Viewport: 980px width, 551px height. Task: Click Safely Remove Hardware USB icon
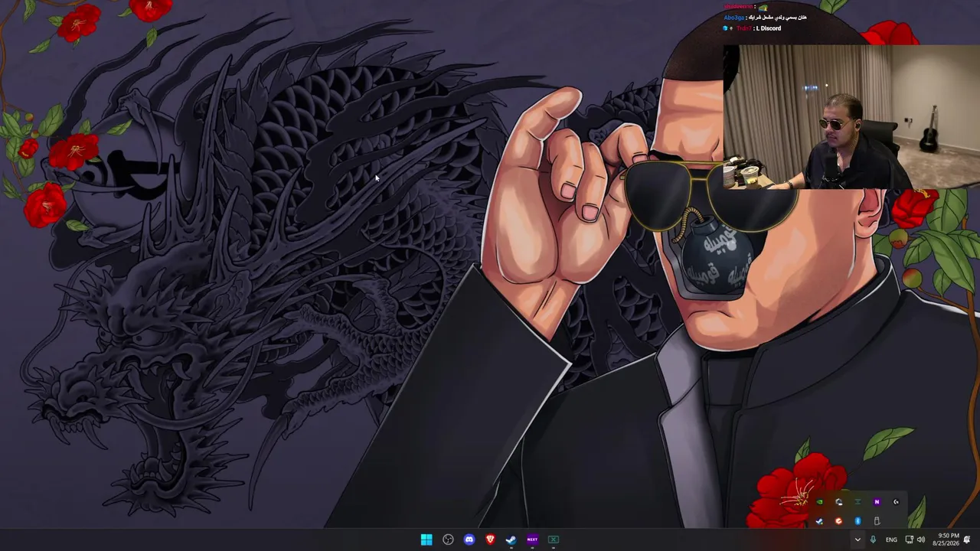click(877, 521)
